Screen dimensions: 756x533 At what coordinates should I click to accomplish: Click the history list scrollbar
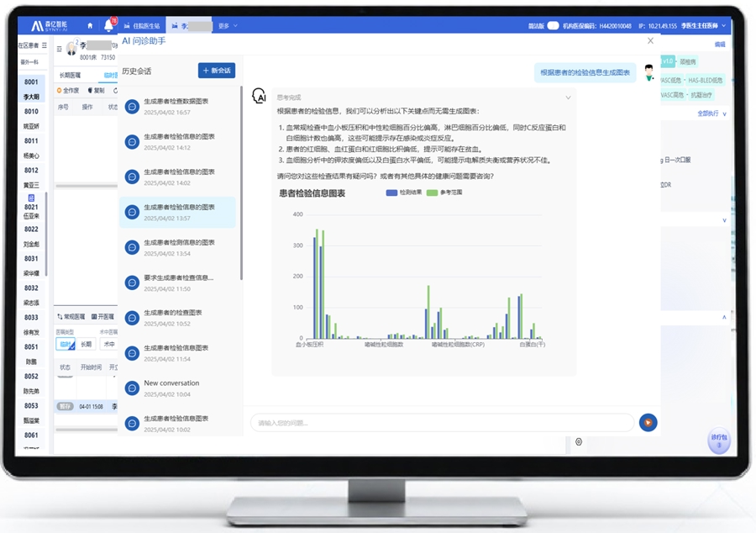point(241,183)
